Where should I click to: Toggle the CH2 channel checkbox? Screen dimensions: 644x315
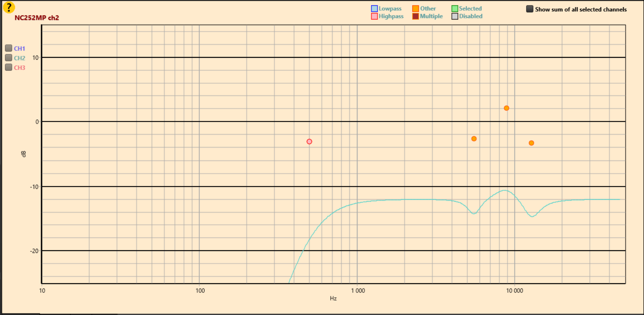(x=8, y=58)
